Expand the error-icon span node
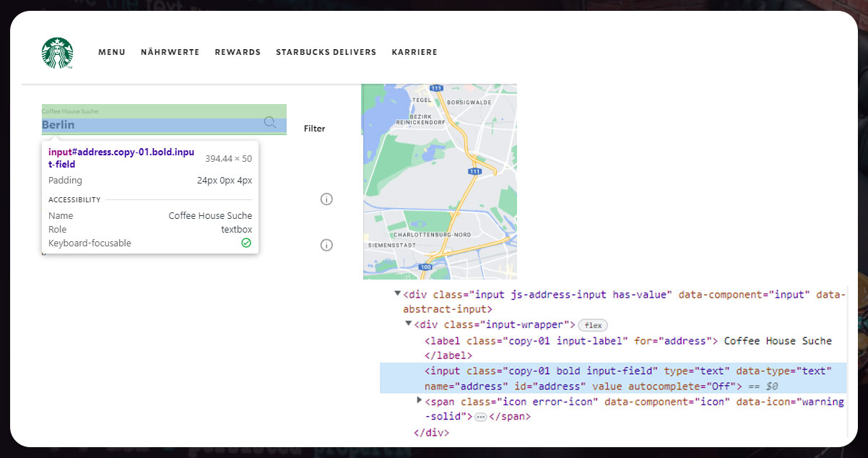 (420, 400)
